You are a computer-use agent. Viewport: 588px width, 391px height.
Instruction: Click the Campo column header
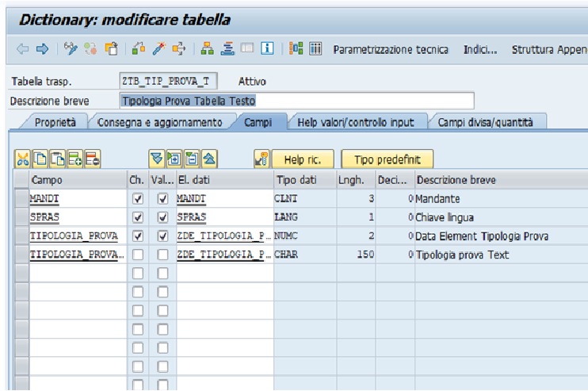click(x=78, y=180)
